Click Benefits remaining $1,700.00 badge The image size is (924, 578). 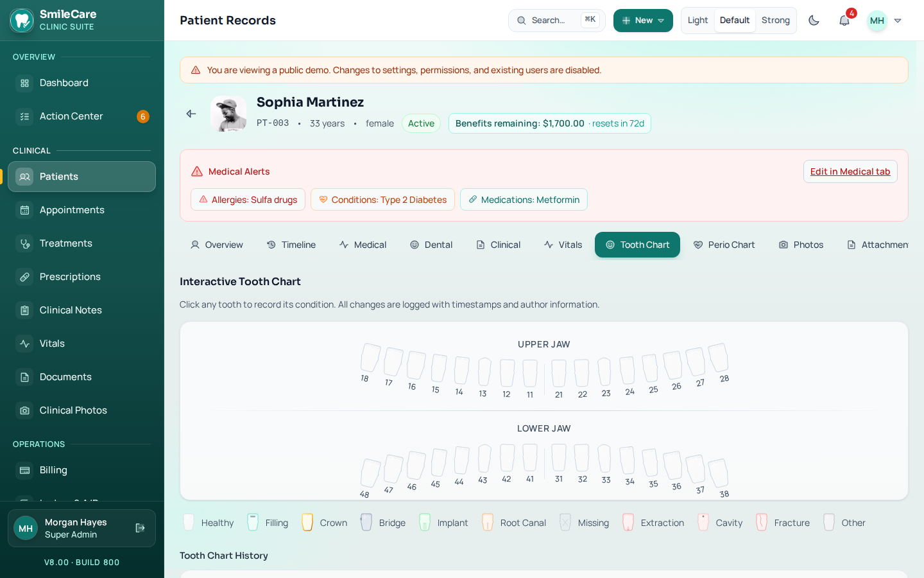(549, 123)
